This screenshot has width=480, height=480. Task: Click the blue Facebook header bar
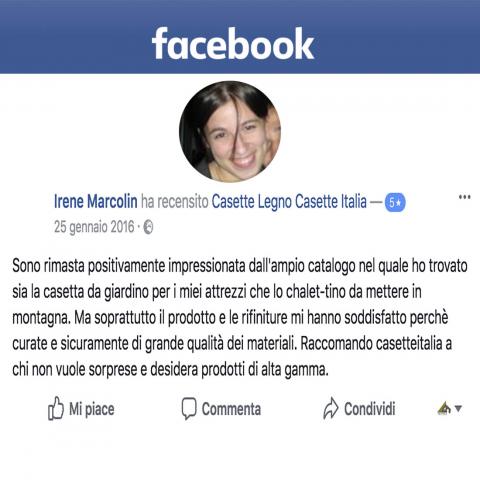pos(240,37)
